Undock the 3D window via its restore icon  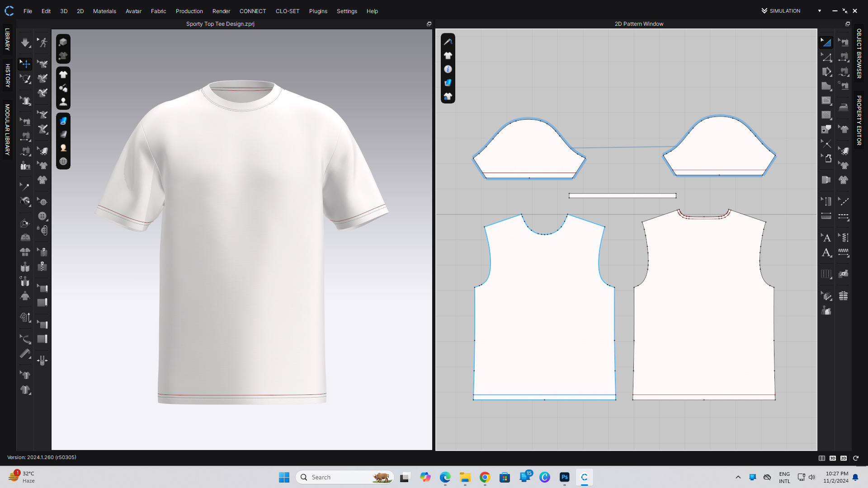(x=429, y=24)
